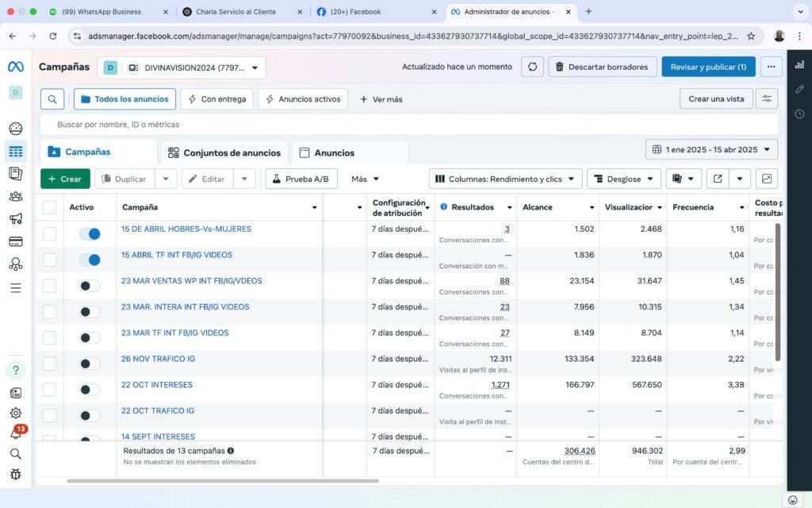Open the charts panel icon on right rail
The image size is (812, 508).
point(799,65)
